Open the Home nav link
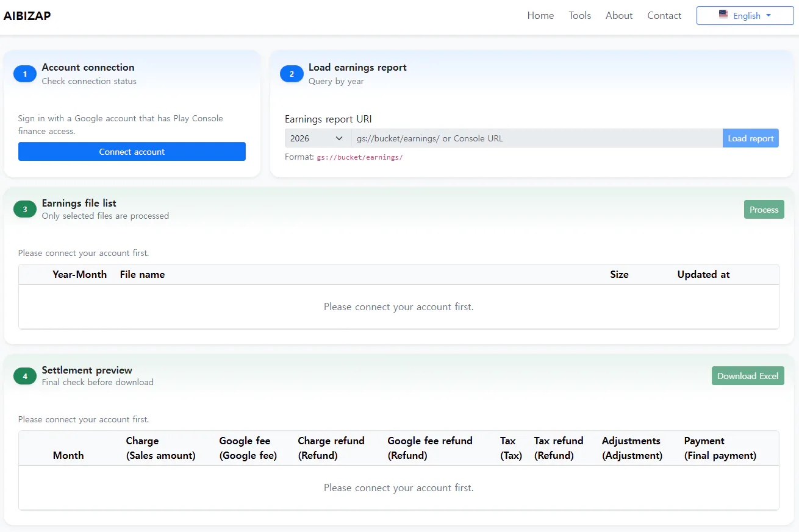Image resolution: width=799 pixels, height=532 pixels. (540, 16)
